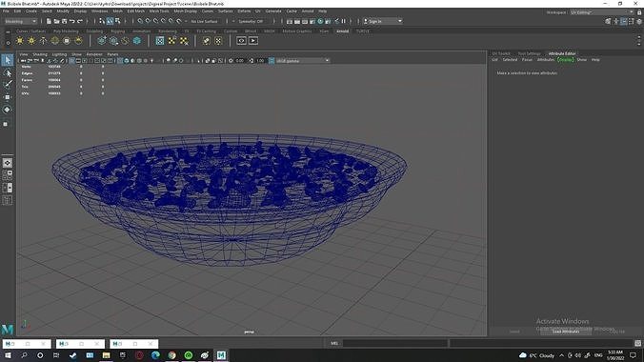Choose the Lasso Select tool
Screen dimensions: 644x362
[8, 73]
